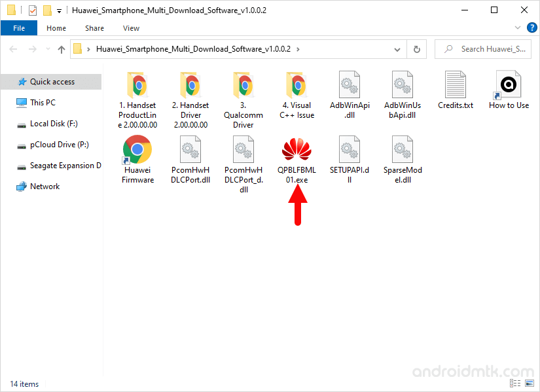540x392 pixels.
Task: Open the 2. Handset Driver 2.00.00.00 folder
Action: click(190, 100)
